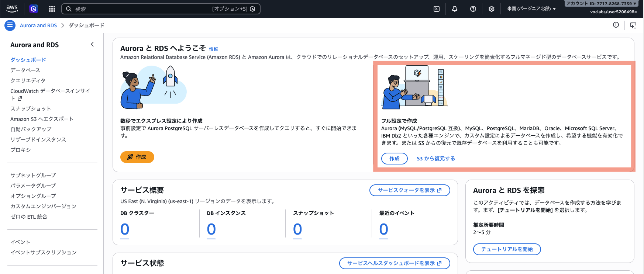Screen dimensions: 644x274
Task: Open the settings gear in top bar
Action: (492, 9)
